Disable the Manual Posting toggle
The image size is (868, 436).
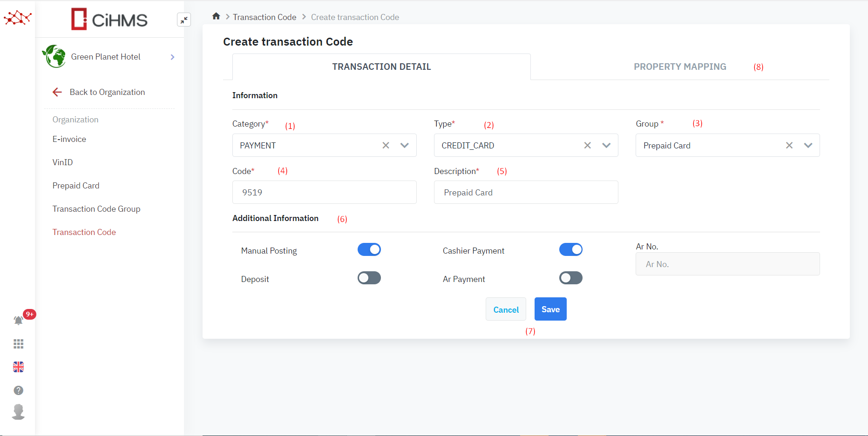pos(369,250)
